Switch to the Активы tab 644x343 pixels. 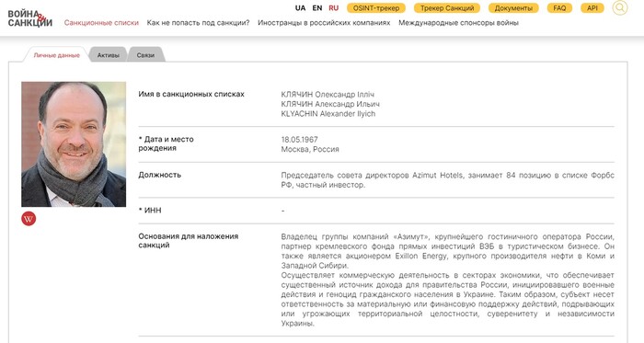pos(109,55)
